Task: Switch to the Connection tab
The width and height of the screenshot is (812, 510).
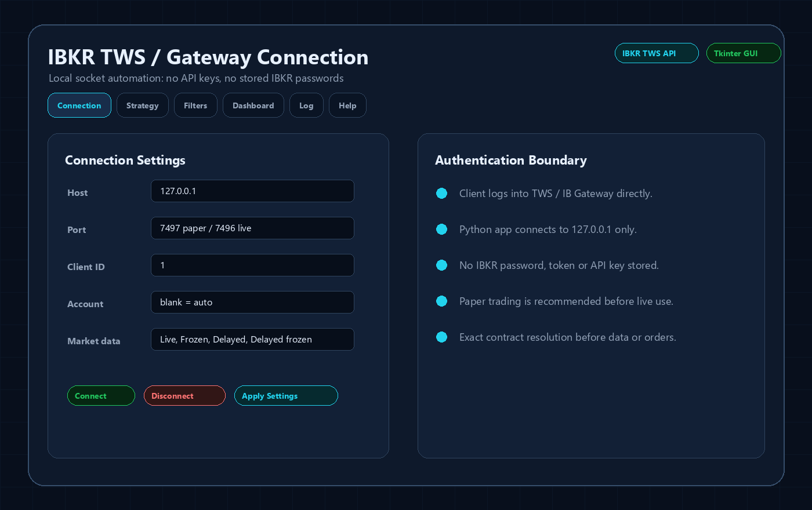Action: (x=79, y=105)
